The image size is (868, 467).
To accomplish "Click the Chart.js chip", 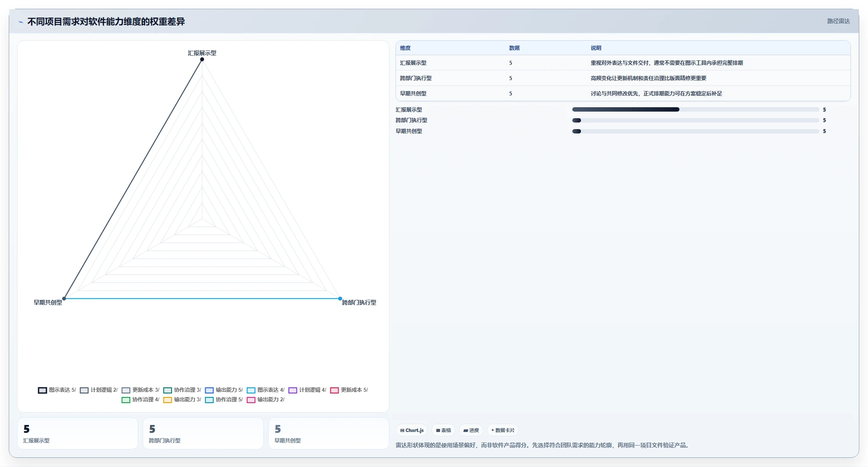I will (x=412, y=430).
